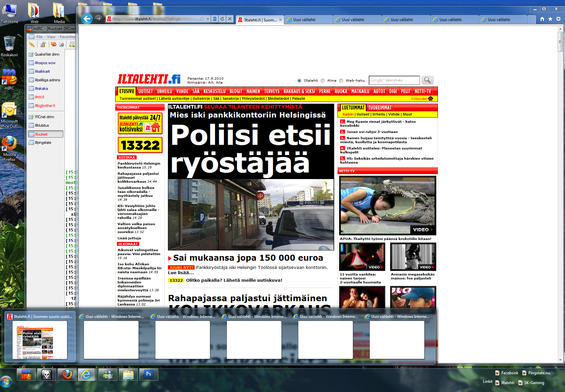Open favorites with the star icon
This screenshot has width=565, height=392.
pos(550,19)
